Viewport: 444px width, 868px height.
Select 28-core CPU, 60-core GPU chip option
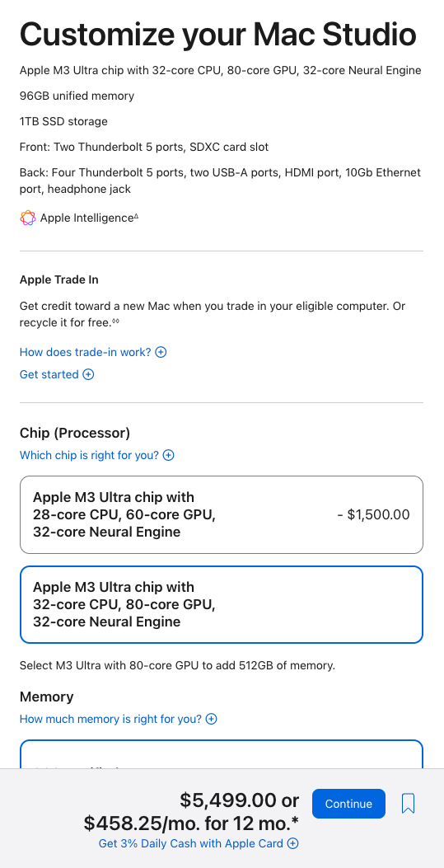pyautogui.click(x=221, y=515)
